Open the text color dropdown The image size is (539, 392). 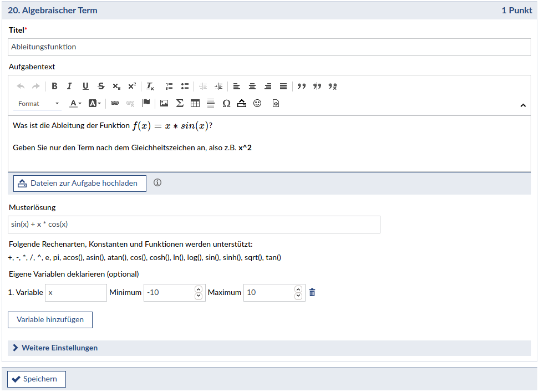point(75,103)
